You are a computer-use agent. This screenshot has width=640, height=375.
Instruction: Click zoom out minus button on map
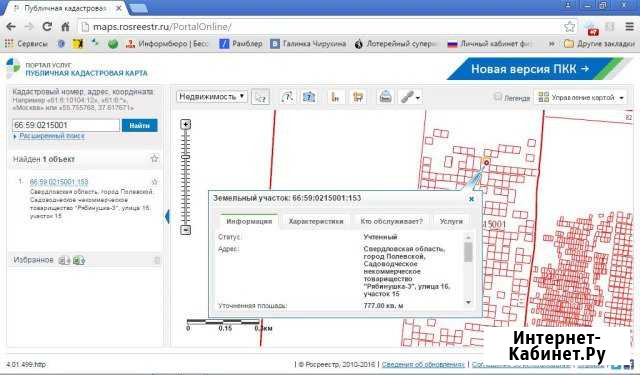click(186, 230)
